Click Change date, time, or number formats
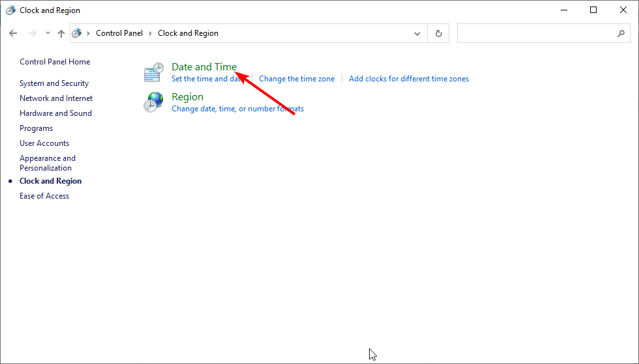This screenshot has height=364, width=639. [237, 109]
